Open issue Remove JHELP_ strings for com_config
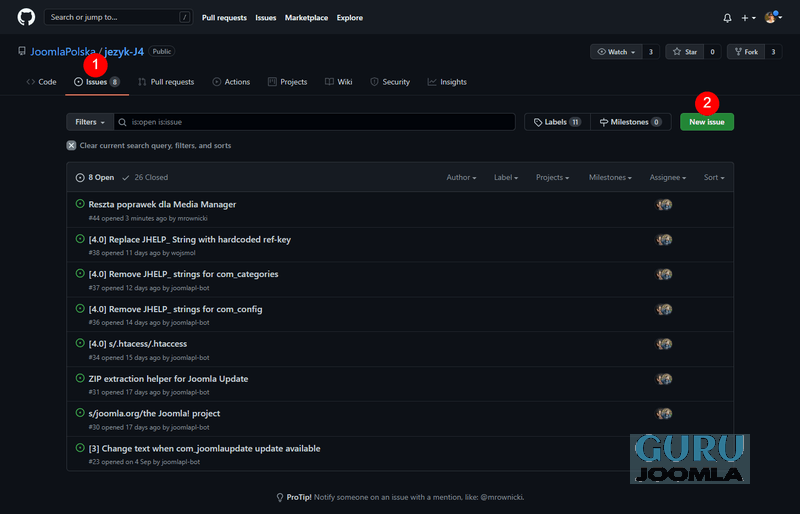This screenshot has height=514, width=800. [175, 309]
